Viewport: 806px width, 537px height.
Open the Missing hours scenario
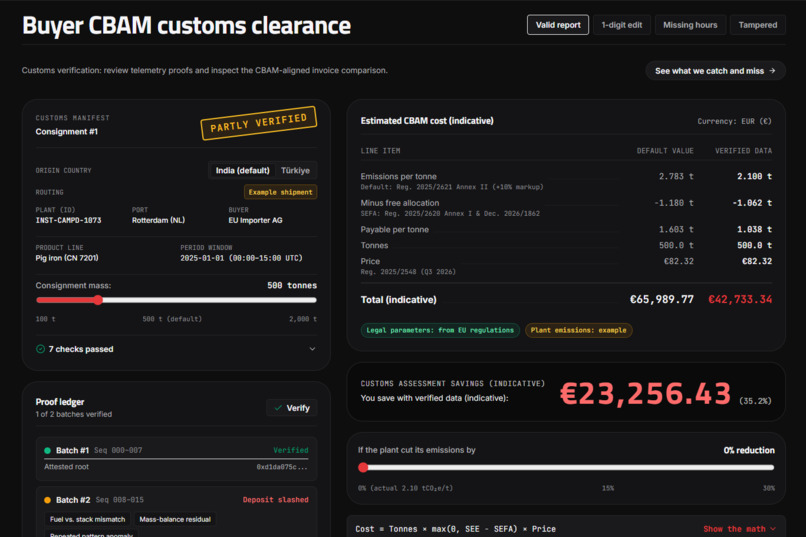coord(690,25)
